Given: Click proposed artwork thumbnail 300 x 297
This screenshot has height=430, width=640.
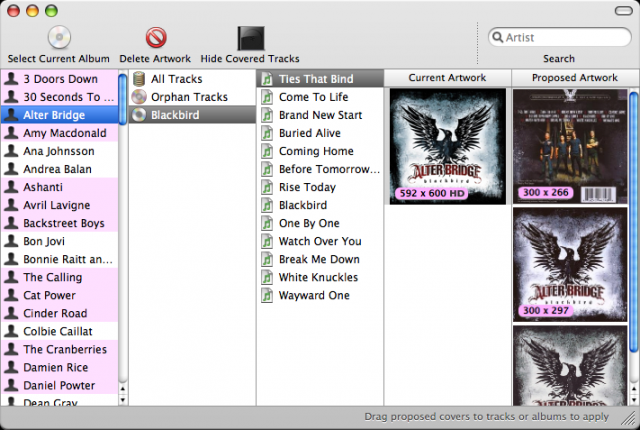Looking at the screenshot, I should (x=570, y=265).
